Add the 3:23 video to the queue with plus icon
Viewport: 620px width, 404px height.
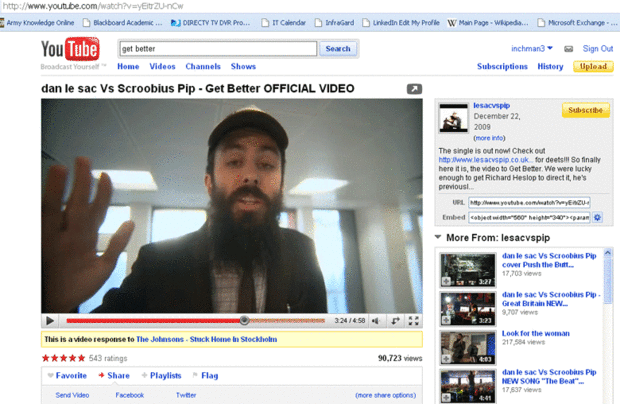pyautogui.click(x=446, y=320)
